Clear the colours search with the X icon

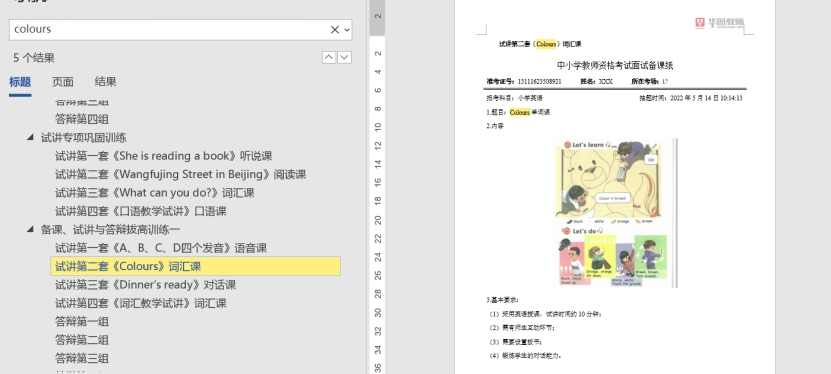[x=334, y=30]
